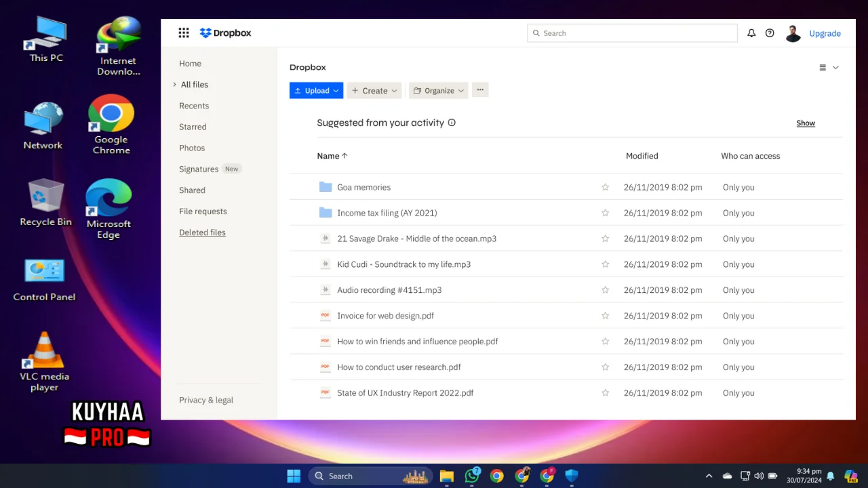
Task: Star State of UX Industry Report 2022.pdf
Action: tap(606, 392)
